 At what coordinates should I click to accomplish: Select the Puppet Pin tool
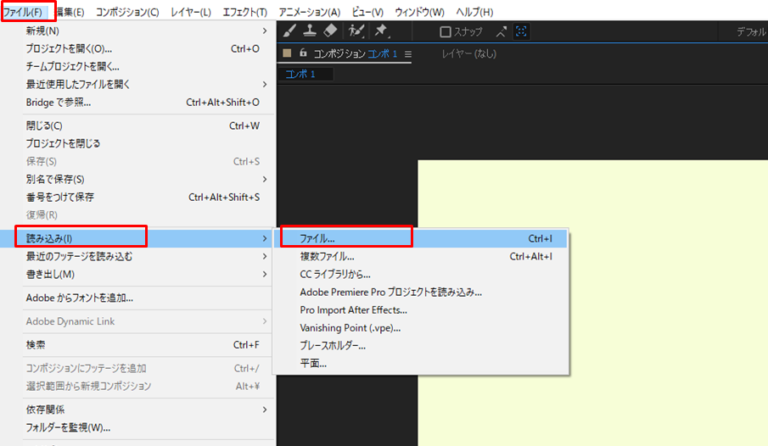click(x=381, y=32)
